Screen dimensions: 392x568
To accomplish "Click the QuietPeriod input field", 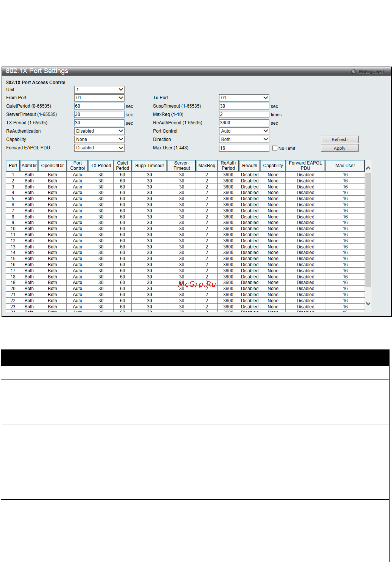I will [x=99, y=106].
